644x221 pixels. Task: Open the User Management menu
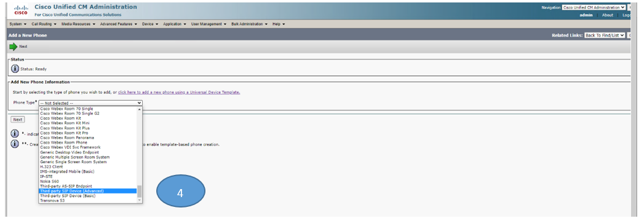(x=209, y=24)
